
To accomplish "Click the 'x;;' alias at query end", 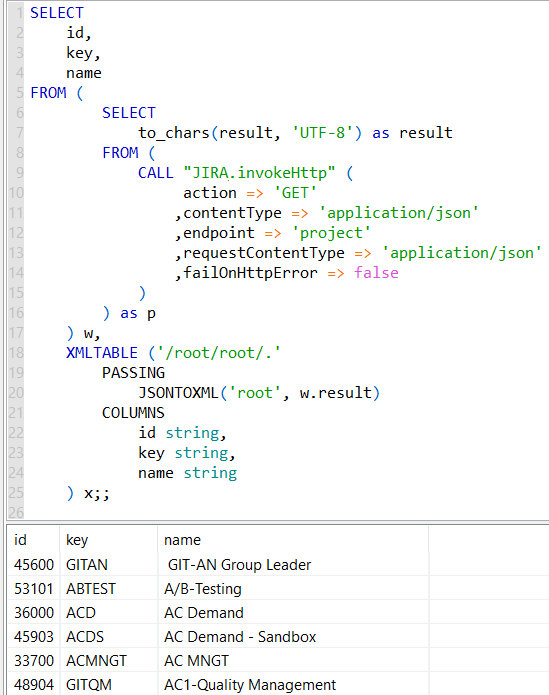I will click(97, 493).
